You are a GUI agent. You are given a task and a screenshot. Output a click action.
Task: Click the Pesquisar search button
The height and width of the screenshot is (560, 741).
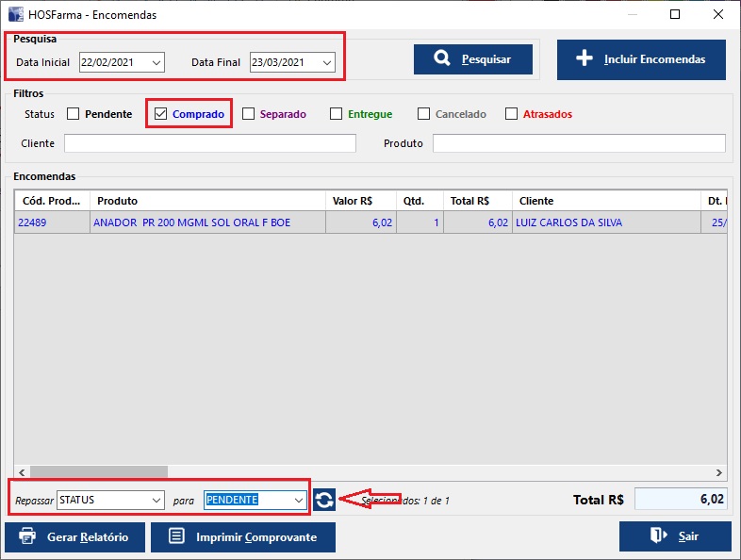(472, 59)
